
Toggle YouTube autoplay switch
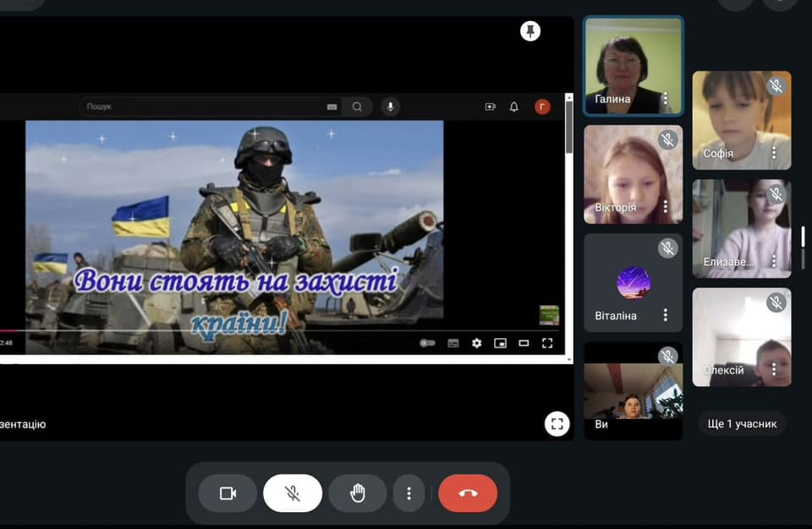(428, 343)
